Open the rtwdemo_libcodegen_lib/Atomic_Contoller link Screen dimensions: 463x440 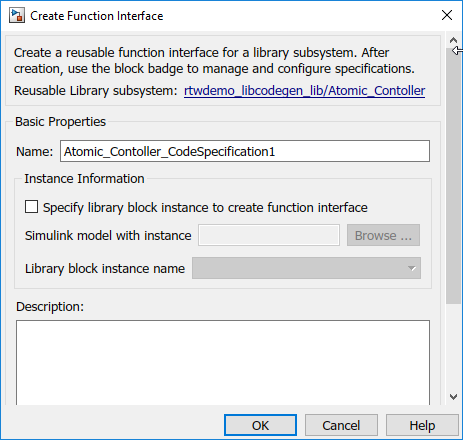304,91
